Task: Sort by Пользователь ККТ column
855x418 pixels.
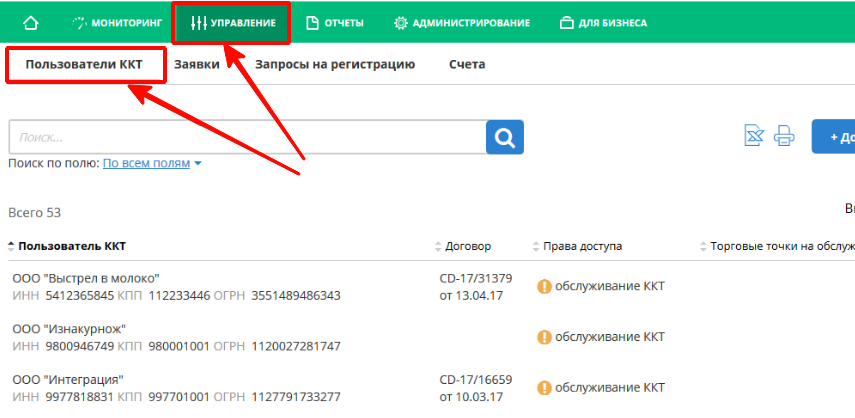Action: [x=67, y=246]
